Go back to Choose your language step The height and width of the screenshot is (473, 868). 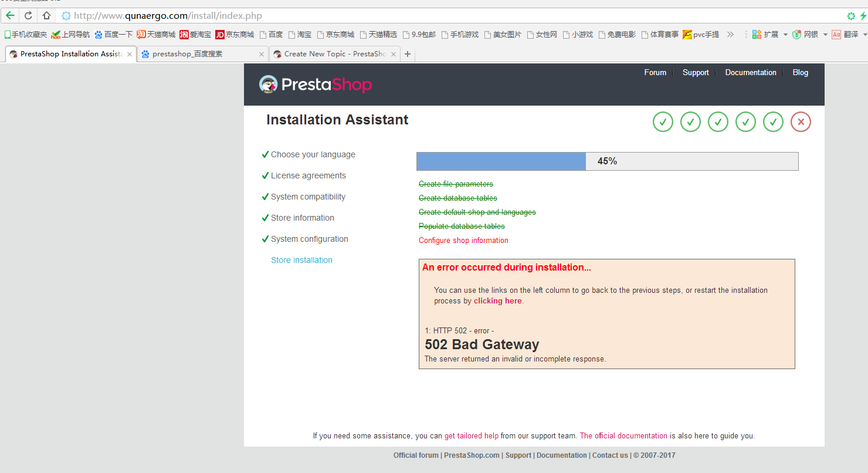tap(313, 154)
